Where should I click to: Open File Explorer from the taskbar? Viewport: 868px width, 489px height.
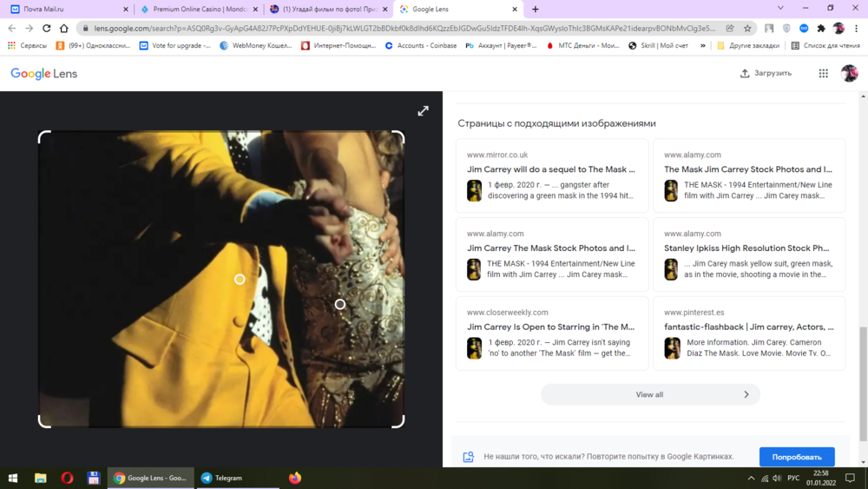pyautogui.click(x=41, y=478)
